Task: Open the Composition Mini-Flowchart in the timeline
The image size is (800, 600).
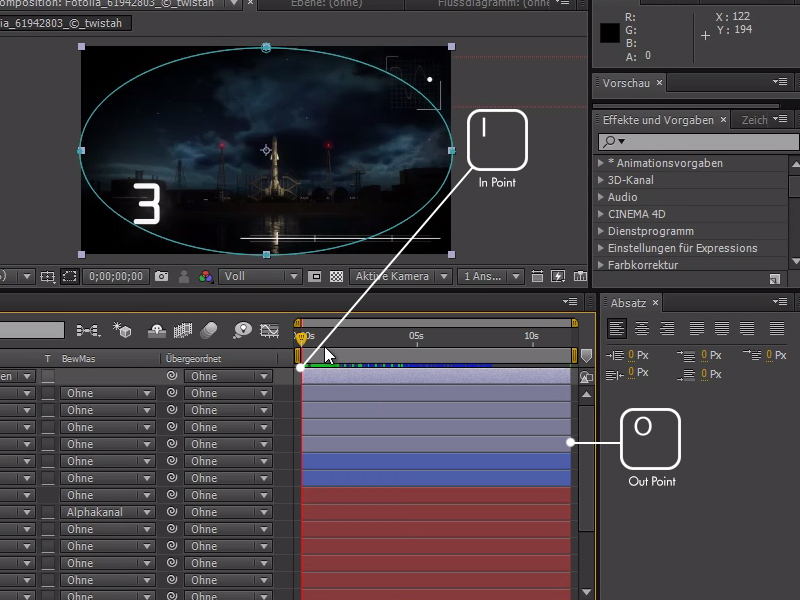Action: tap(86, 331)
